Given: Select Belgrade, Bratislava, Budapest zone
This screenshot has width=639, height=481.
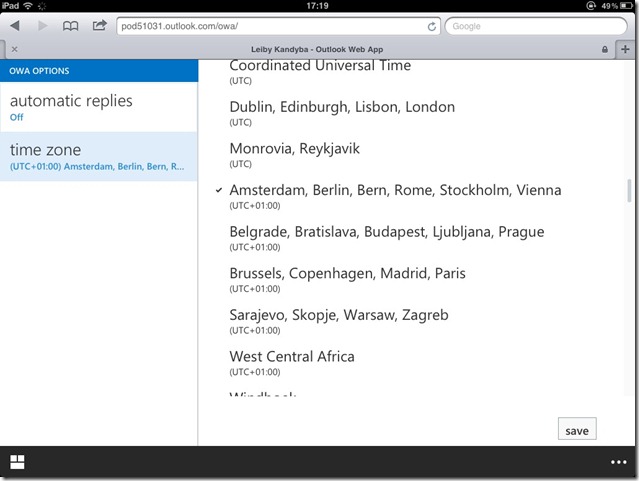Looking at the screenshot, I should click(386, 238).
